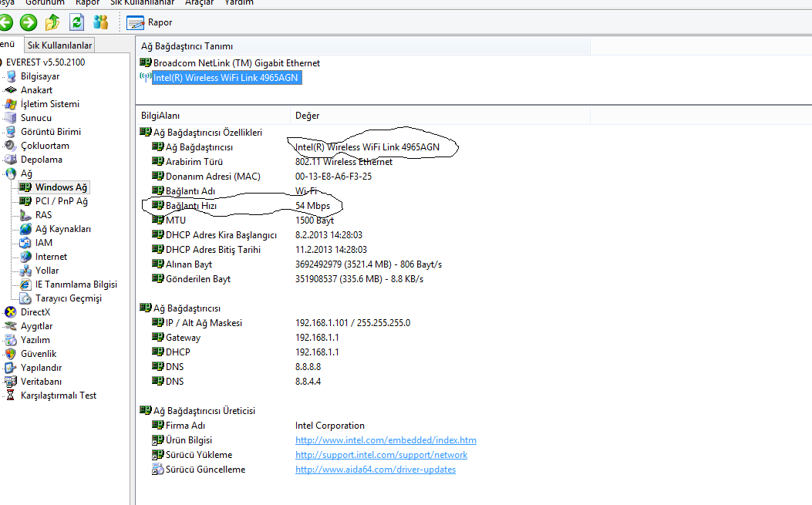The height and width of the screenshot is (505, 812).
Task: Select the Sürücü Güncelleme row label
Action: tap(205, 470)
